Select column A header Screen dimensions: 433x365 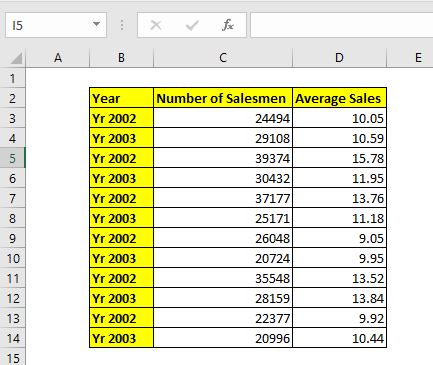pyautogui.click(x=58, y=58)
